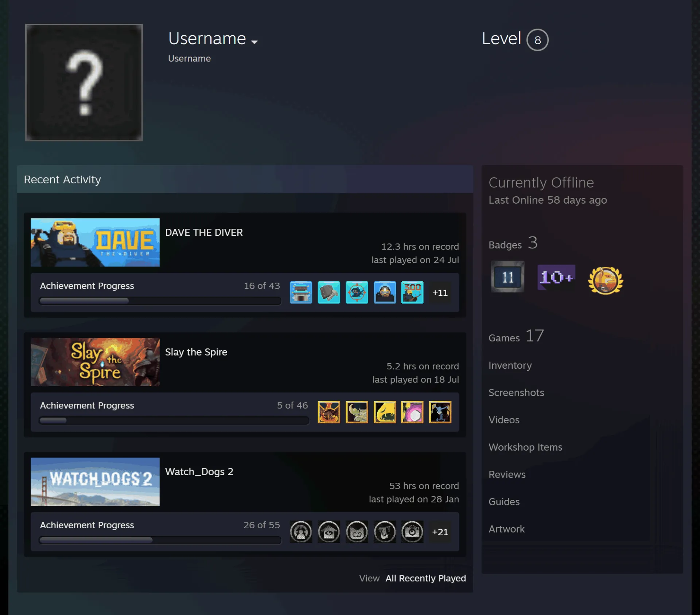Open the Watch Dogs 2 banner image
The width and height of the screenshot is (700, 615).
click(95, 481)
